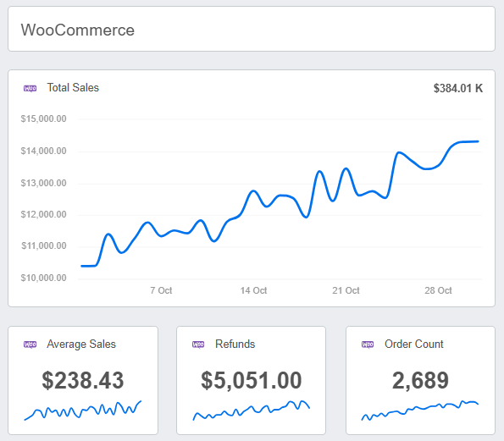Click the Average Sales sparkline chart
Image resolution: width=504 pixels, height=441 pixels.
(x=83, y=411)
